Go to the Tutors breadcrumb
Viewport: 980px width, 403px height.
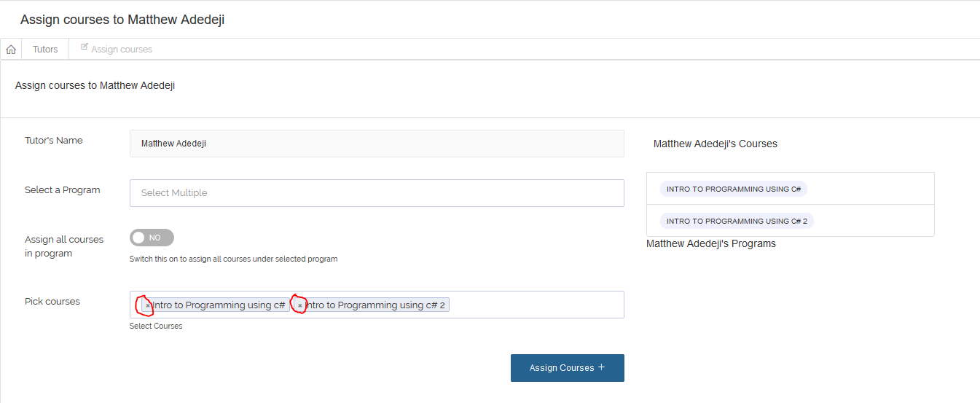[x=45, y=50]
